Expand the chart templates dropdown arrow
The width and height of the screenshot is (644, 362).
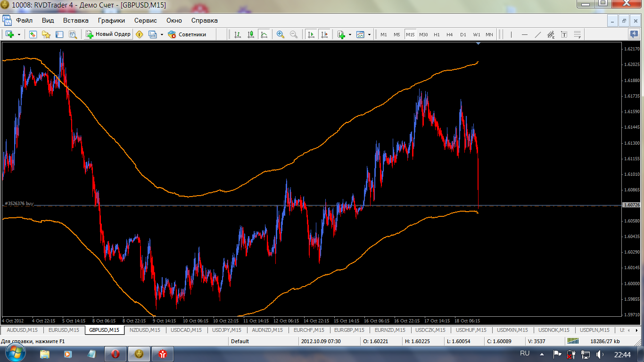tap(369, 34)
